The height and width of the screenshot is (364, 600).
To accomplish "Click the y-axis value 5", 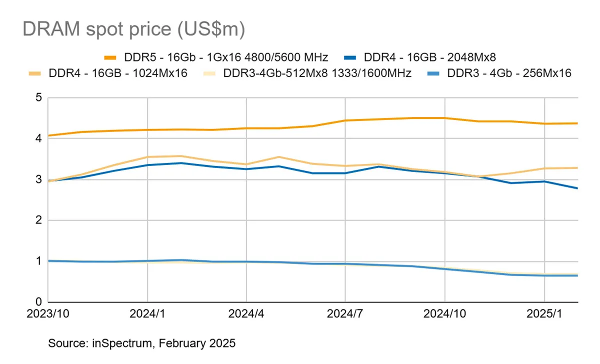I will (x=38, y=97).
